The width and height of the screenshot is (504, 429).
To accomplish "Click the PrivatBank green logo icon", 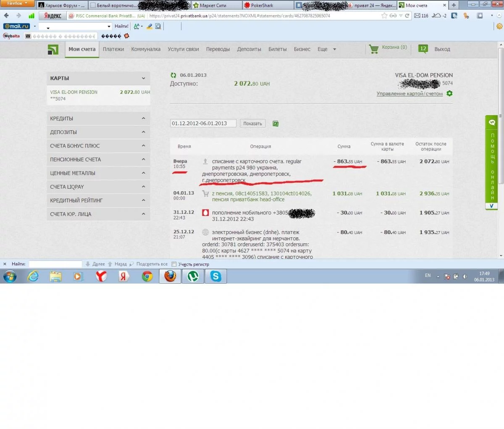I will pyautogui.click(x=53, y=50).
